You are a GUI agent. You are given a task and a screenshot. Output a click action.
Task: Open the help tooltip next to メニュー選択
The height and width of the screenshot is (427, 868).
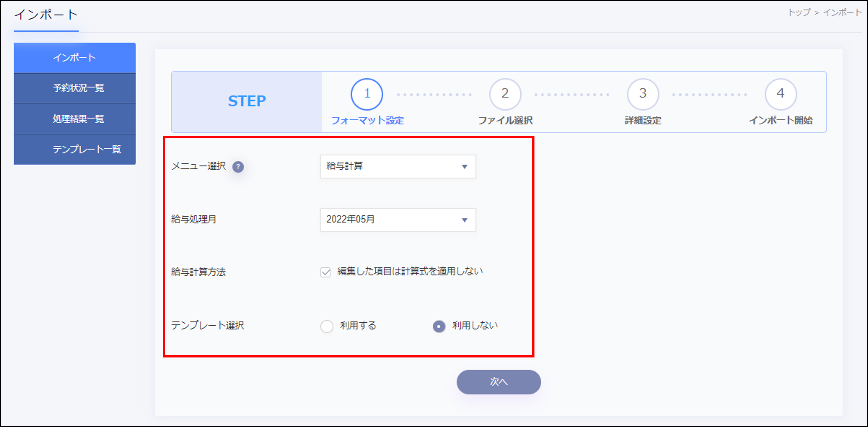click(x=239, y=167)
